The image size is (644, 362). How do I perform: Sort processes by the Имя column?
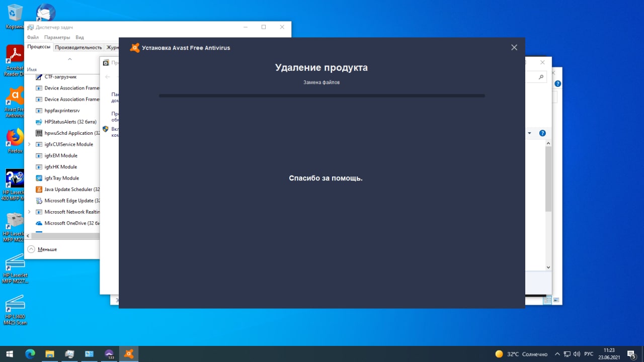[32, 69]
